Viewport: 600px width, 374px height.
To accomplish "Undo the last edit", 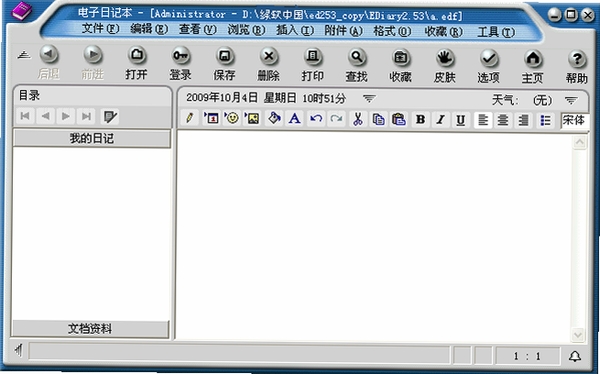I will click(316, 119).
